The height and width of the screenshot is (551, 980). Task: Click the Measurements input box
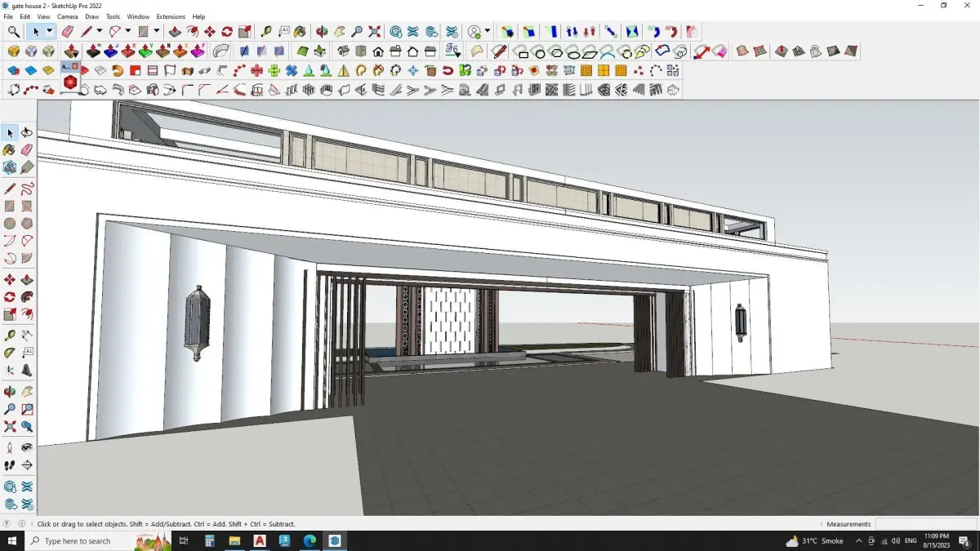pos(925,524)
